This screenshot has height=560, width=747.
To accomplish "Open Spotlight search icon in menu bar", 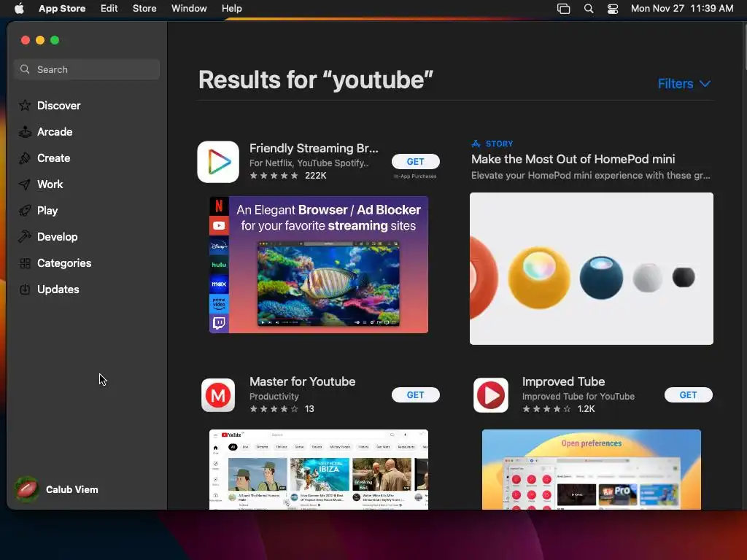I will [589, 9].
